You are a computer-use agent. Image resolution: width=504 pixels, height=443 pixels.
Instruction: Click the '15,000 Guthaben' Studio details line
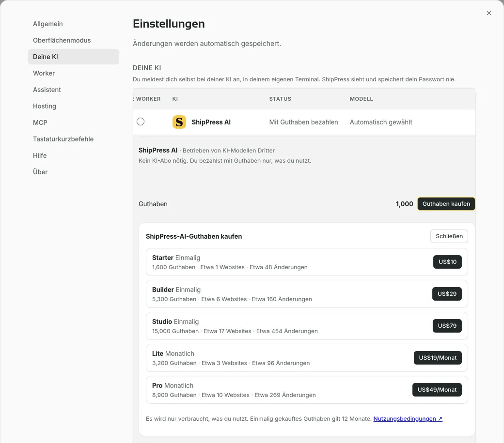tap(235, 331)
